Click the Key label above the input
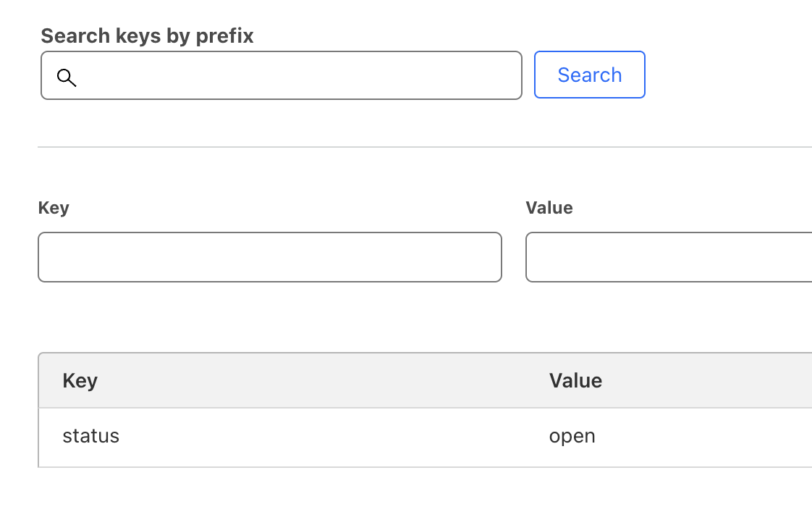The height and width of the screenshot is (507, 812). click(54, 208)
